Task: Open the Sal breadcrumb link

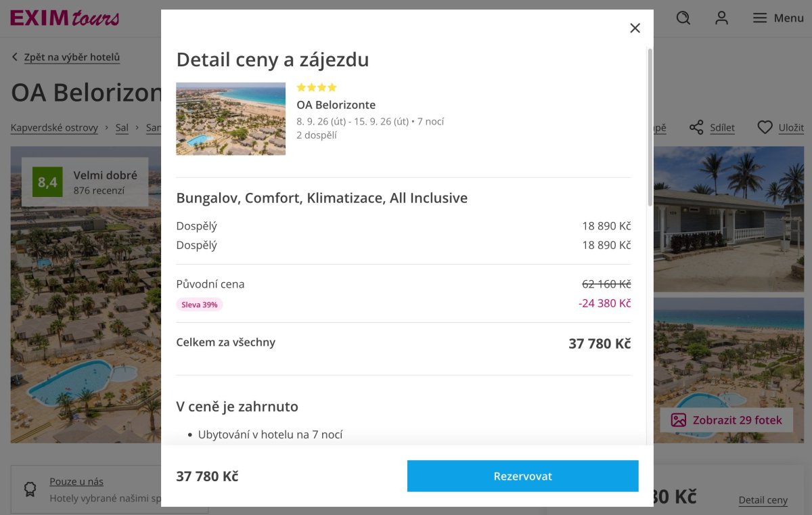Action: click(x=122, y=127)
